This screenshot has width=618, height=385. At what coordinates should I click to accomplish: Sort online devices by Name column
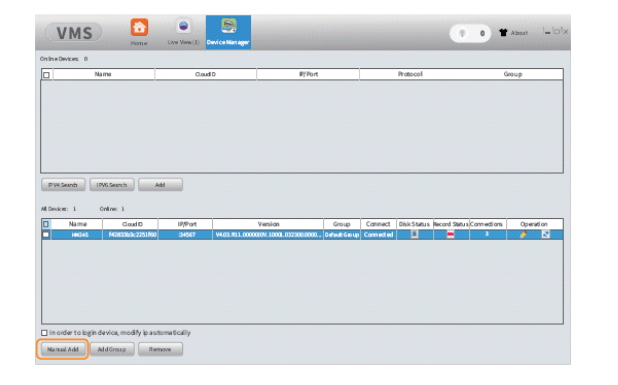[103, 74]
